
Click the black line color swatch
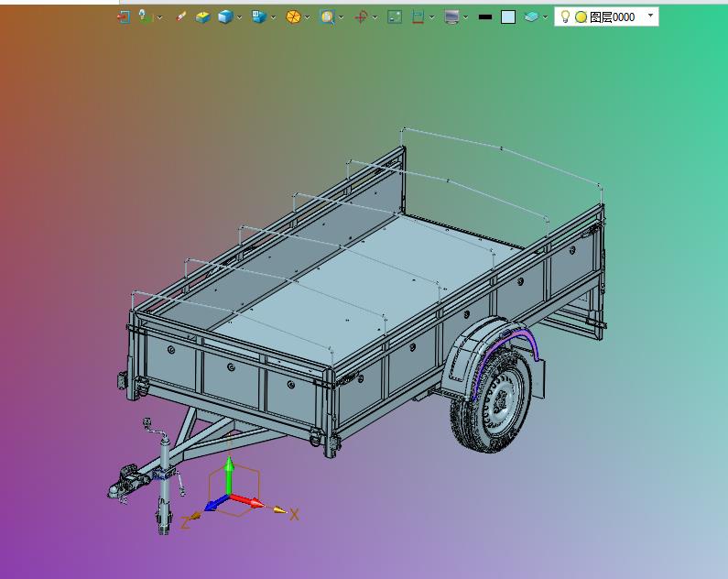484,17
